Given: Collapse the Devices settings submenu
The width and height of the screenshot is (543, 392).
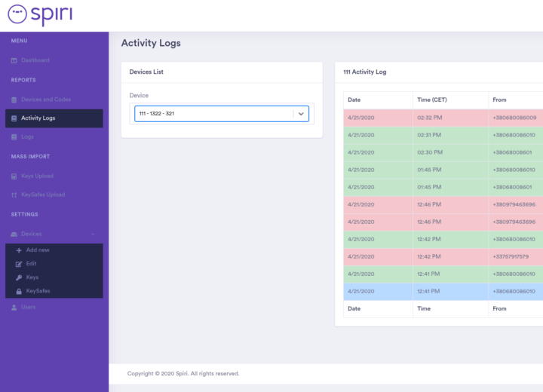Looking at the screenshot, I should coord(92,234).
